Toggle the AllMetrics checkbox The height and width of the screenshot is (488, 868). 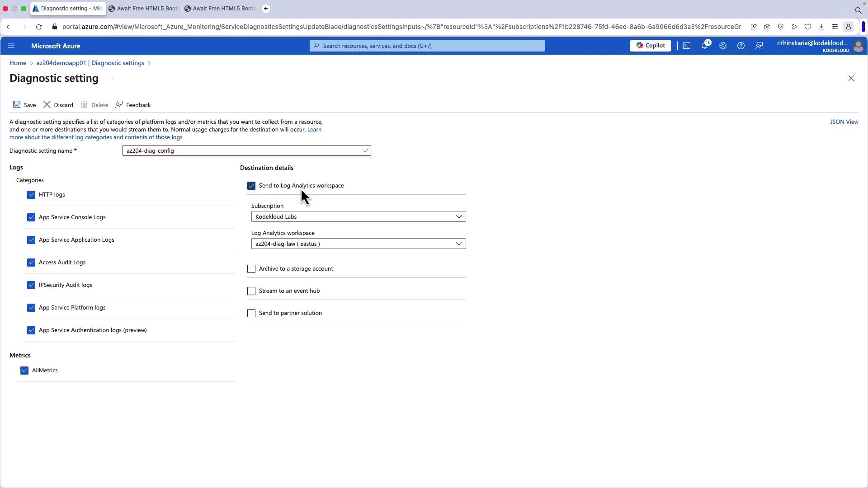click(24, 371)
